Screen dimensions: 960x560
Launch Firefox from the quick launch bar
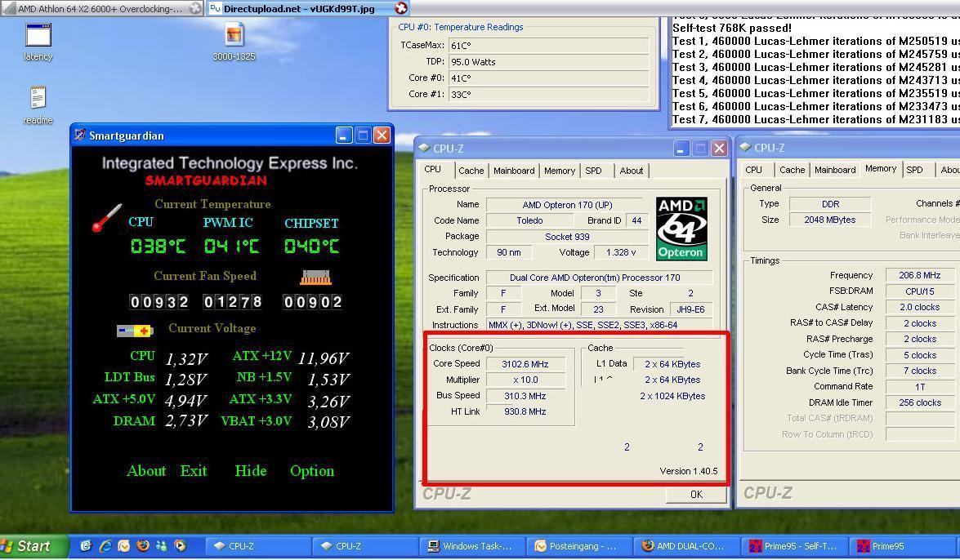pos(143,545)
